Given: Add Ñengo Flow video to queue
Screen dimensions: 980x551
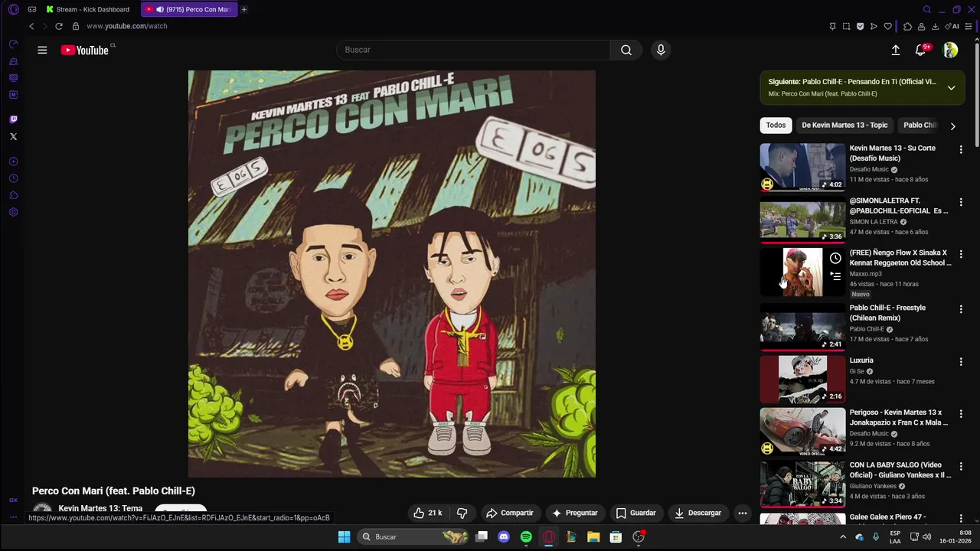Looking at the screenshot, I should point(835,276).
